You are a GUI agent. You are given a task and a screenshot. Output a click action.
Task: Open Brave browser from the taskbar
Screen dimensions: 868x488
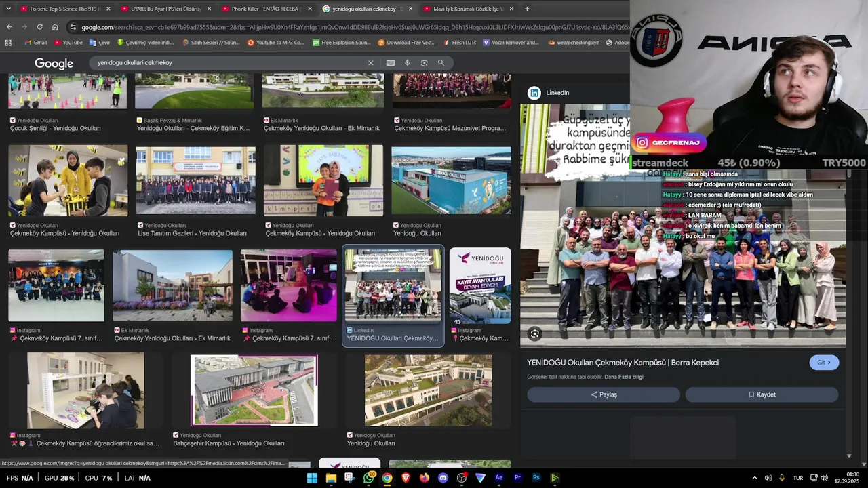(x=406, y=478)
